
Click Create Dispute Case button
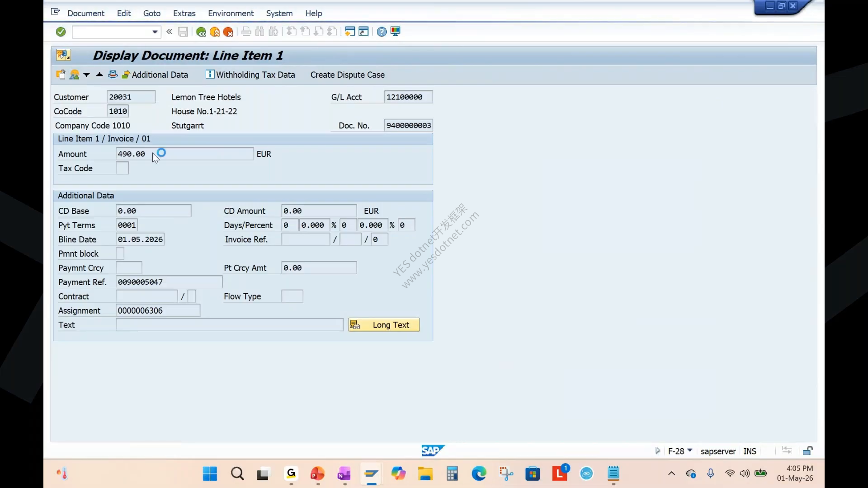click(x=347, y=75)
